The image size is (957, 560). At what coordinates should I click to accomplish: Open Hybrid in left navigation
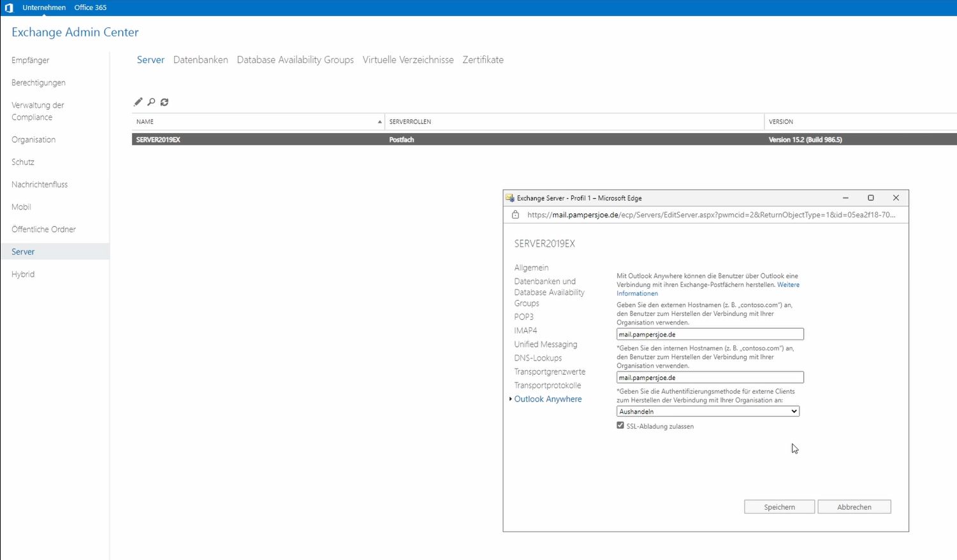[23, 275]
